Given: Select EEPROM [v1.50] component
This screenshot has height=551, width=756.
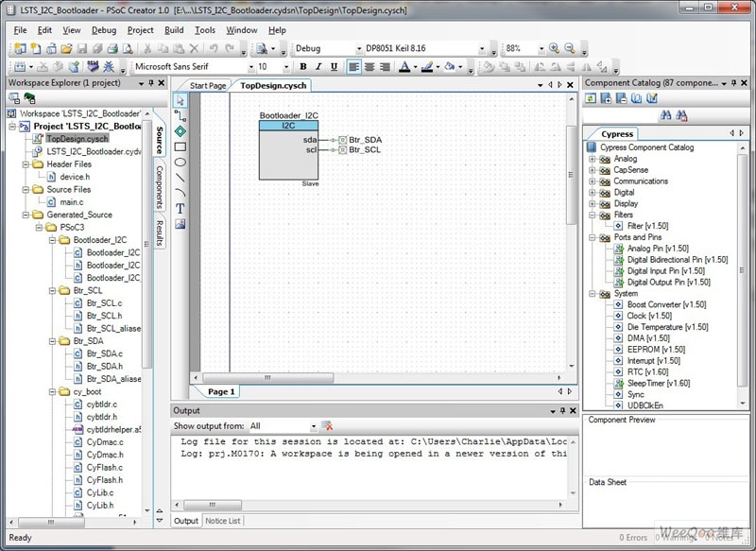Looking at the screenshot, I should pyautogui.click(x=656, y=350).
